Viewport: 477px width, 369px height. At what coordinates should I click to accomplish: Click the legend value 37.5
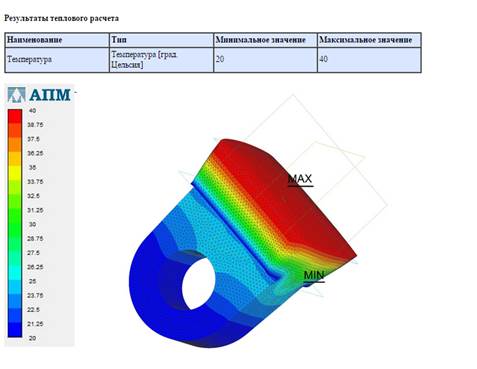pos(33,139)
